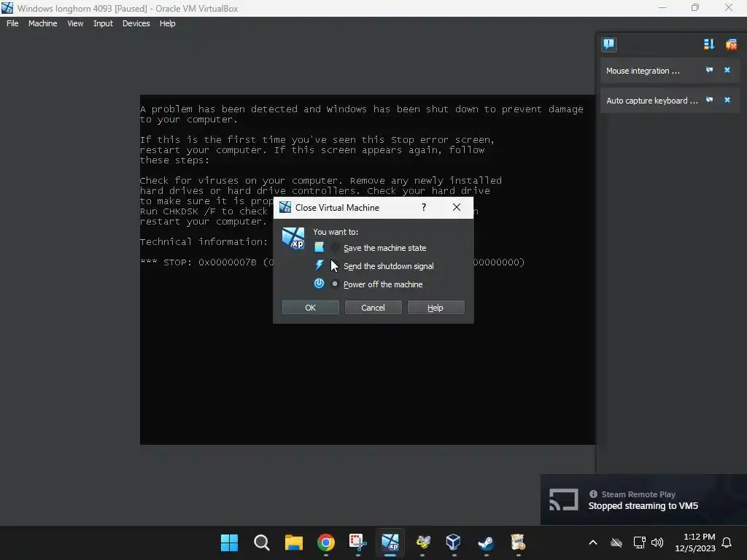Image resolution: width=747 pixels, height=560 pixels.
Task: Restore down the VirtualBox window
Action: pyautogui.click(x=695, y=7)
